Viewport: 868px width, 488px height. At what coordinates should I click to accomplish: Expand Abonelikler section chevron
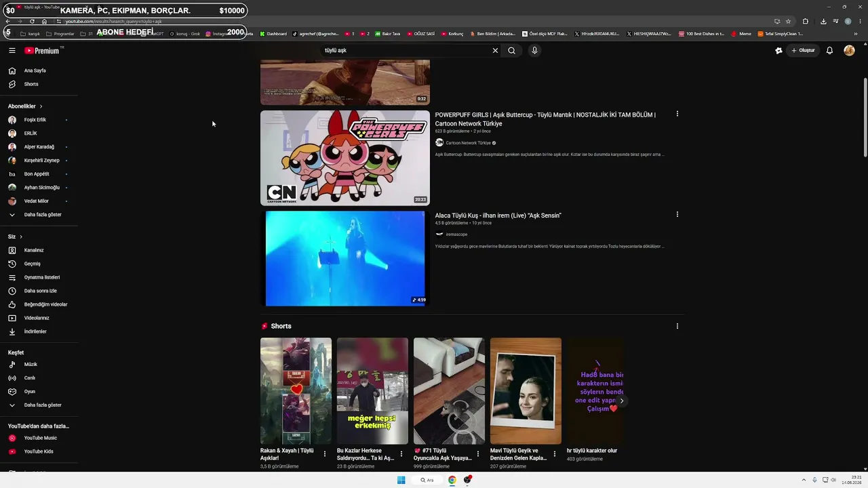(x=41, y=106)
